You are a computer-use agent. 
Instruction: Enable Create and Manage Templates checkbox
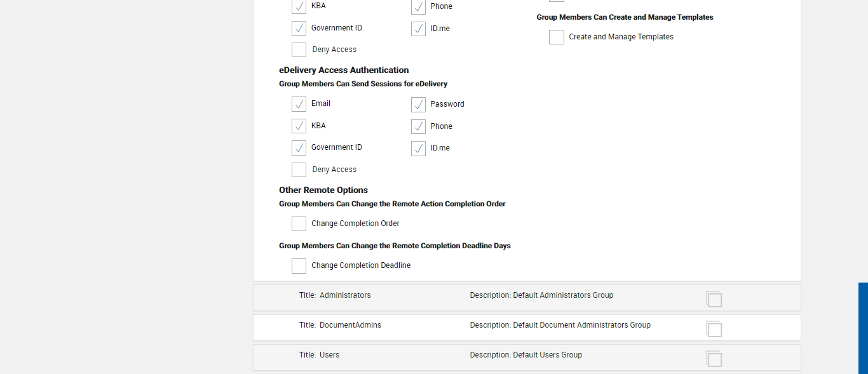coord(557,37)
